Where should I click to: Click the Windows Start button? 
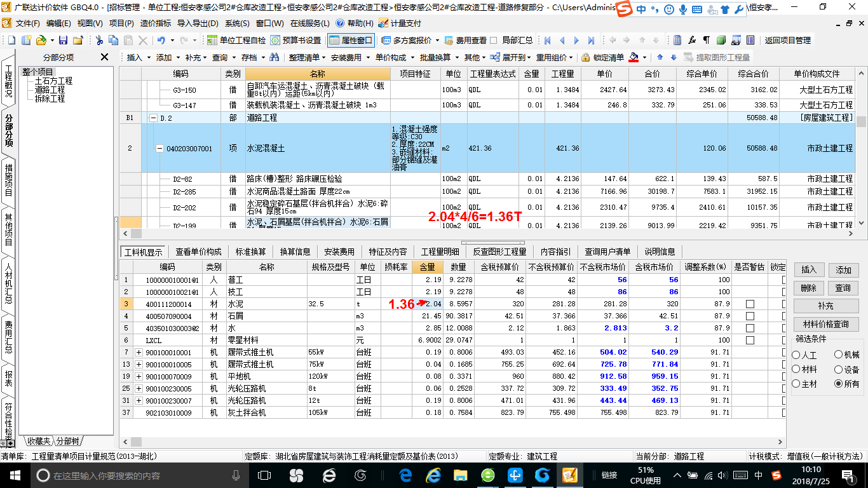[14, 475]
